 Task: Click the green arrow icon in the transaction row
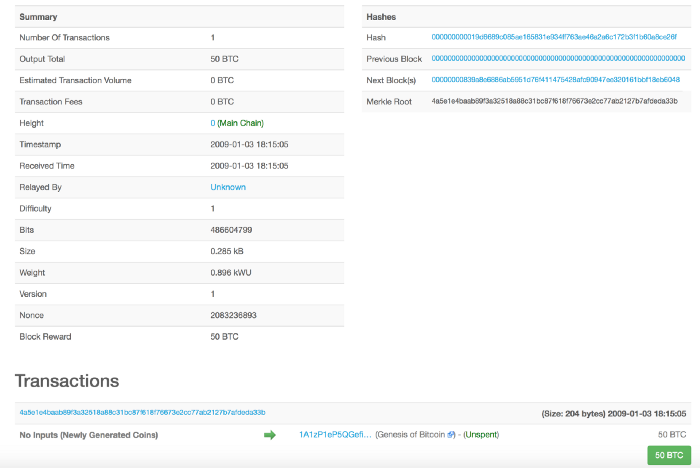tap(270, 435)
